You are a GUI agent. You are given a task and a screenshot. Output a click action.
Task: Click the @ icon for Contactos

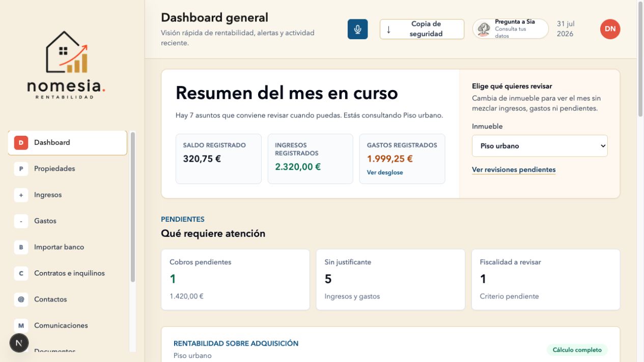(21, 299)
